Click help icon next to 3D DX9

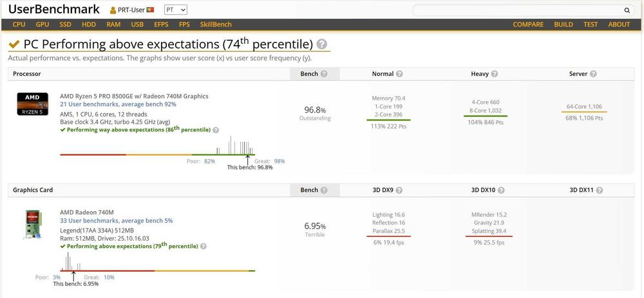coord(399,191)
